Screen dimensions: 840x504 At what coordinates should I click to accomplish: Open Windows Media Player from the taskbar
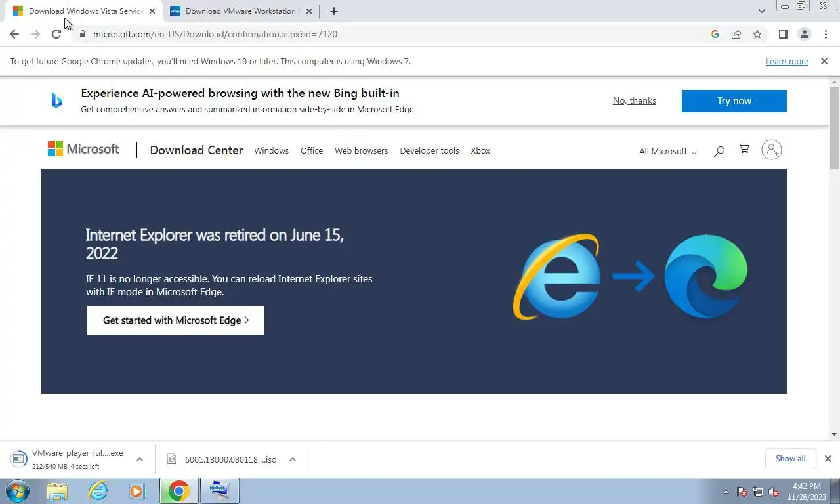click(137, 491)
